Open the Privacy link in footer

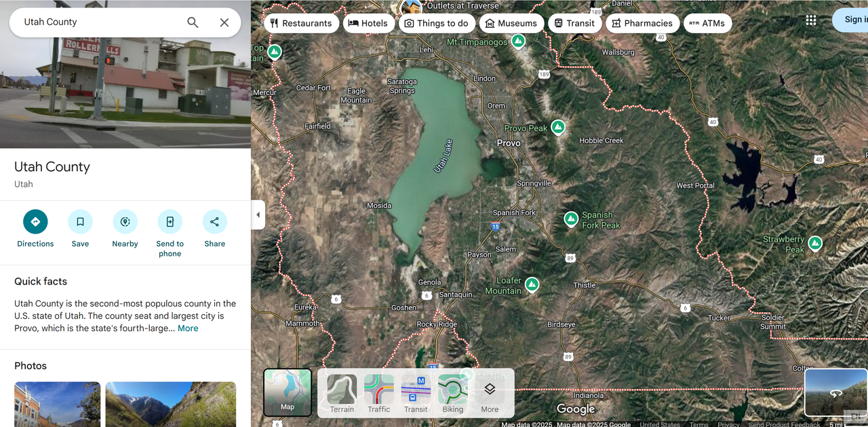click(x=729, y=424)
